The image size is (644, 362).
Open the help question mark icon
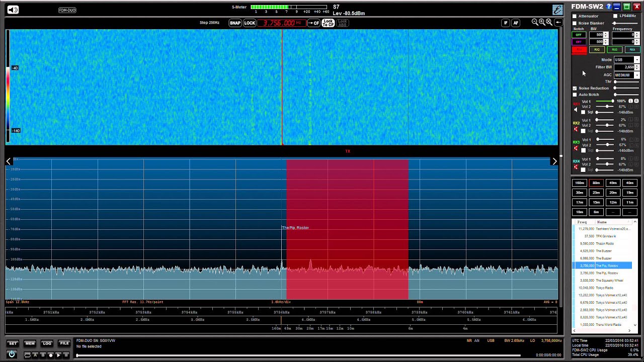609,7
